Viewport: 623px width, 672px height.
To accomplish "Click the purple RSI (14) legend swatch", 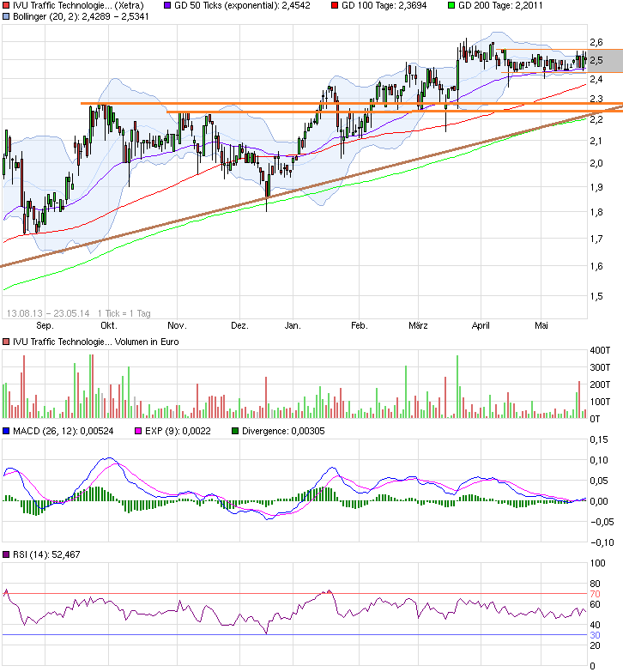I will click(x=6, y=555).
